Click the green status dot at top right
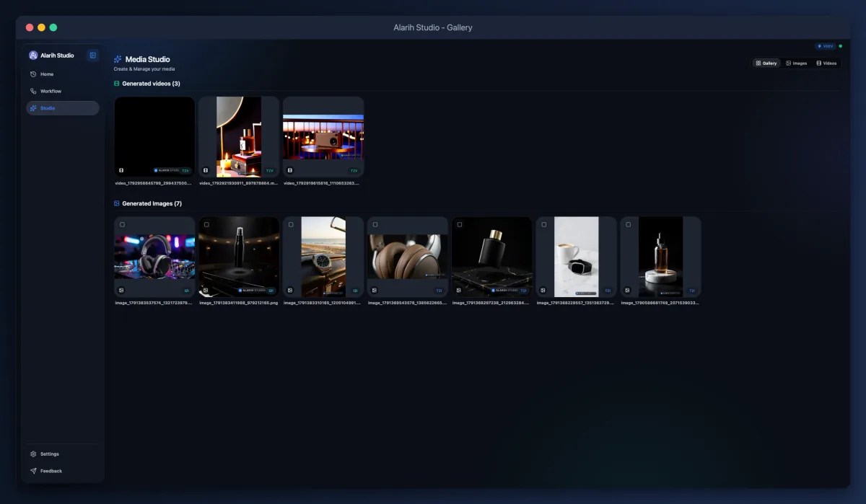The image size is (866, 504). click(x=840, y=46)
